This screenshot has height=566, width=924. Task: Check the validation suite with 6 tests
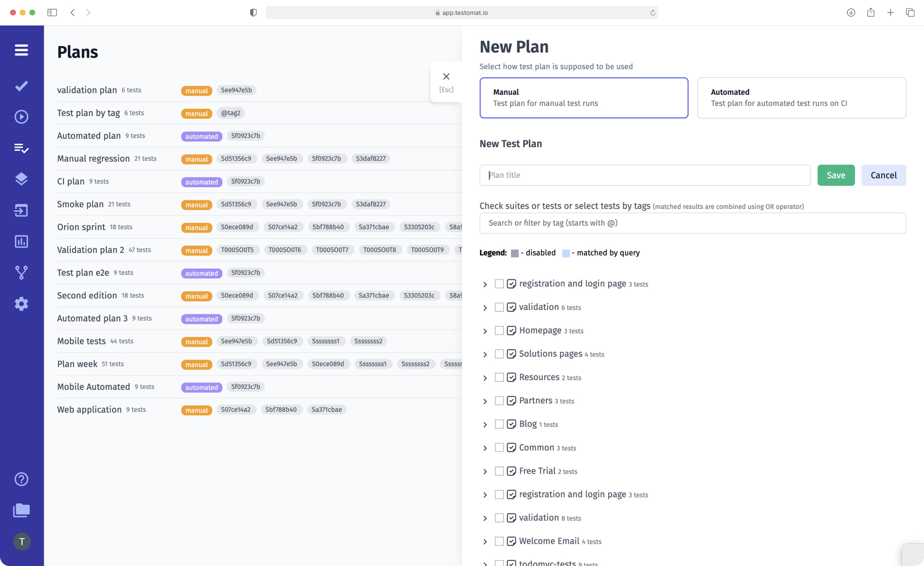pos(500,307)
